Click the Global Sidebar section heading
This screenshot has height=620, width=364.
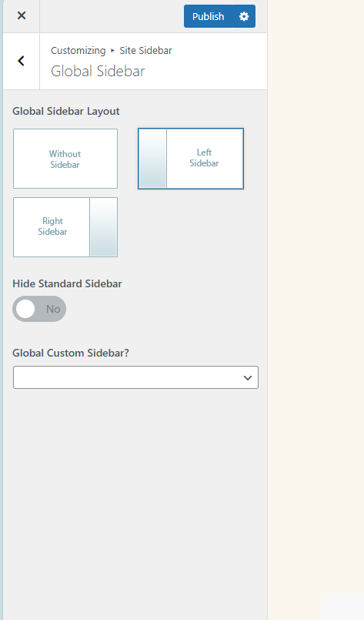click(98, 71)
